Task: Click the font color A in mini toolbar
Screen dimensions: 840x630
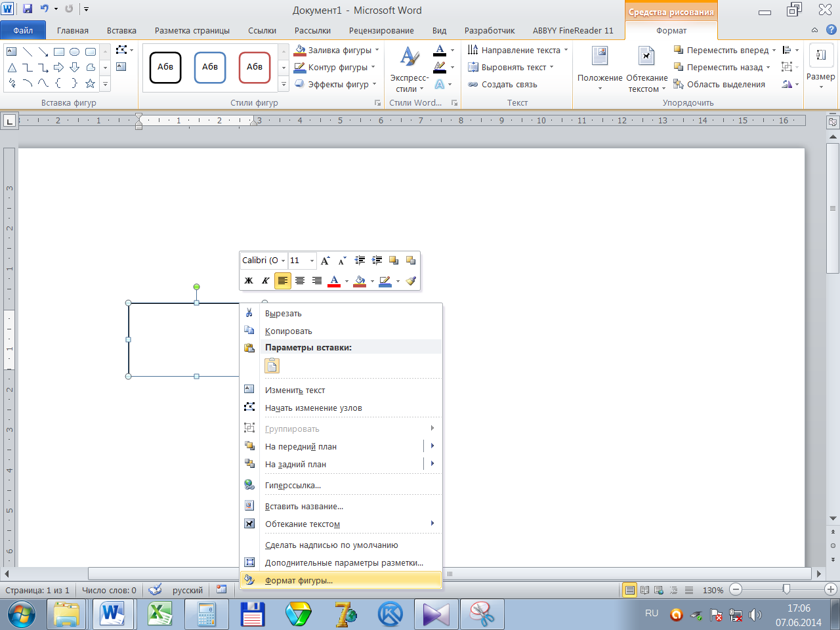Action: pos(334,281)
